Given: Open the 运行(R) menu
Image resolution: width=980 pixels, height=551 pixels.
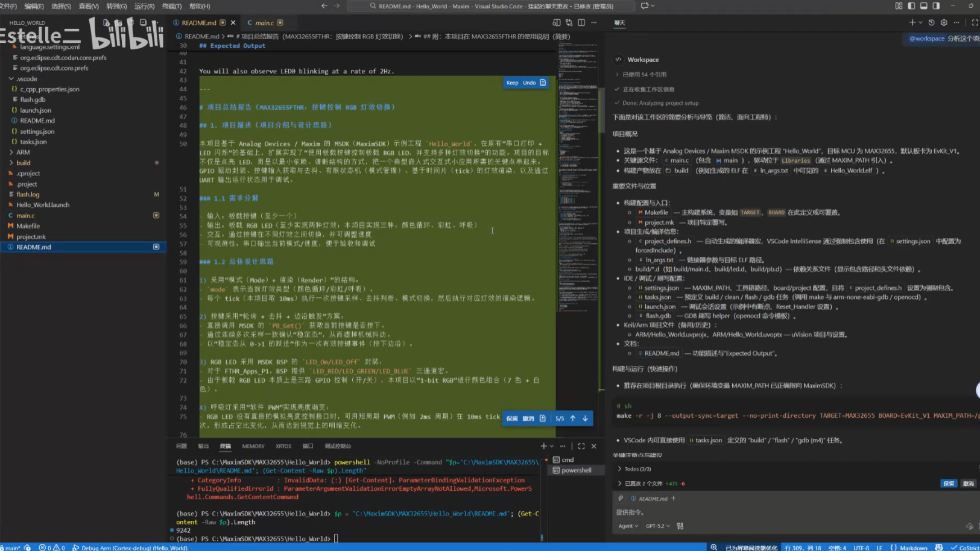Looking at the screenshot, I should coord(144,6).
